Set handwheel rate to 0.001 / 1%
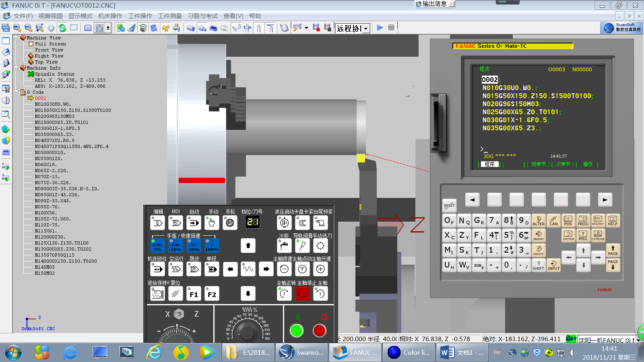644x362 pixels. 157,246
